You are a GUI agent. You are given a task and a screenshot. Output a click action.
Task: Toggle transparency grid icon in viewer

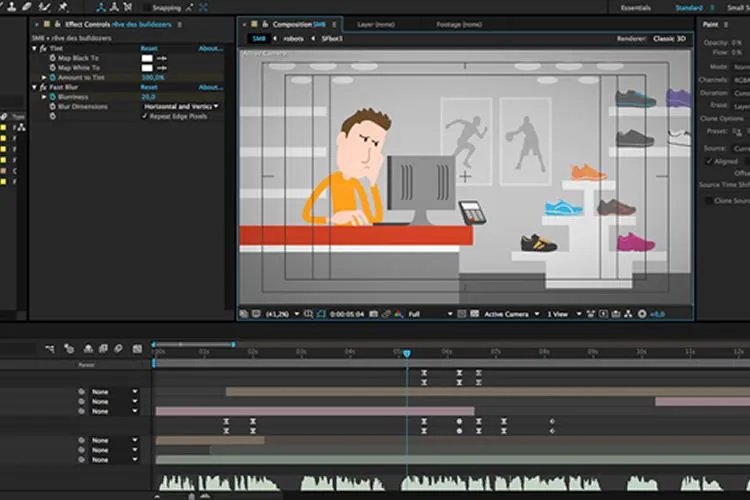[x=474, y=314]
